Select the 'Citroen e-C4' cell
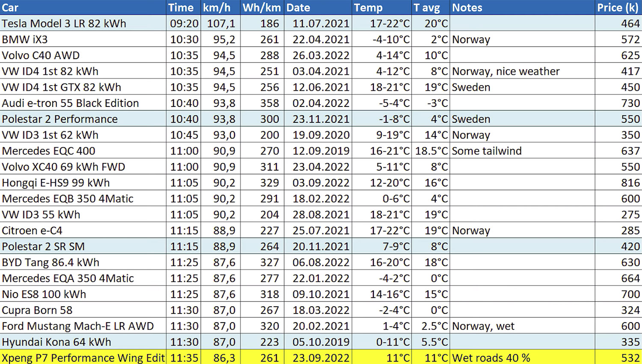This screenshot has width=642, height=364. tap(83, 230)
